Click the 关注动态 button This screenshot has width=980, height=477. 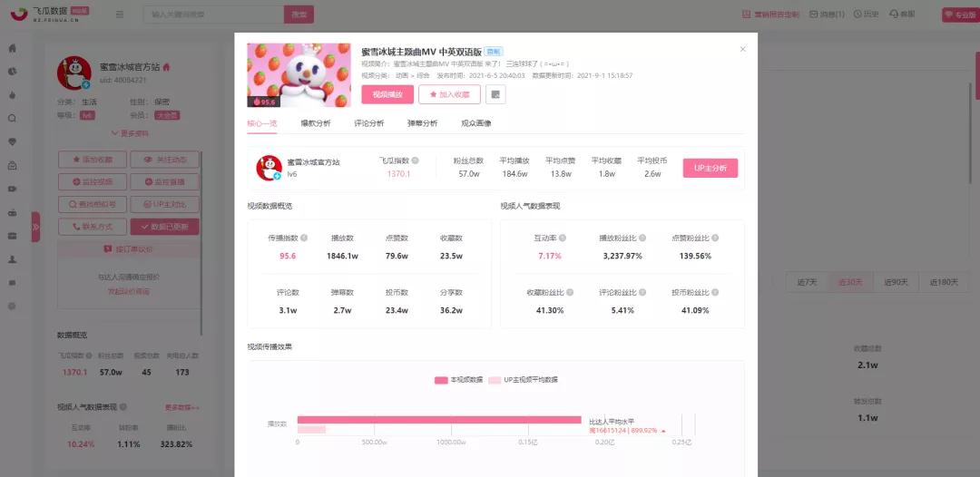165,160
